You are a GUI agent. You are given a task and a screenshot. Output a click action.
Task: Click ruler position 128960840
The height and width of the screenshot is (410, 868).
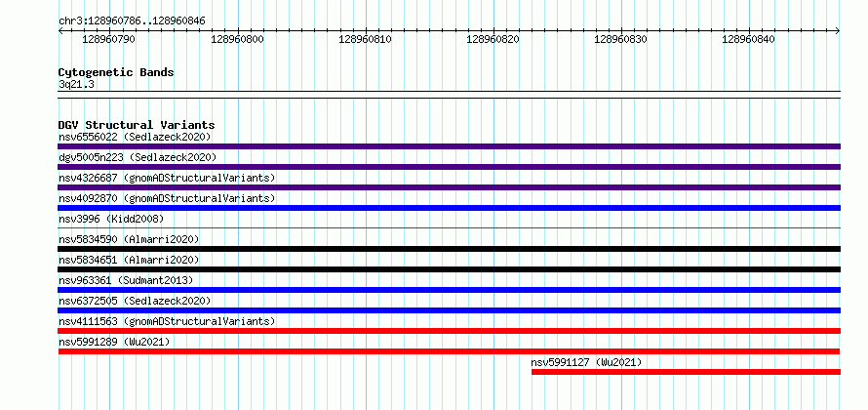coord(748,39)
